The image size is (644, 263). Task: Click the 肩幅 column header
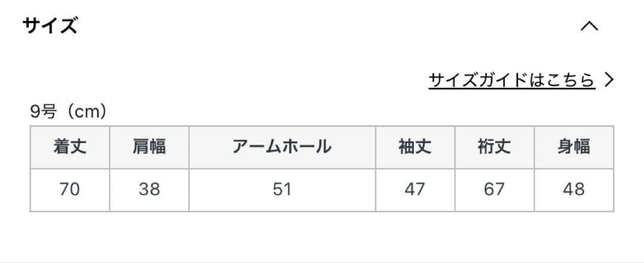point(149,147)
